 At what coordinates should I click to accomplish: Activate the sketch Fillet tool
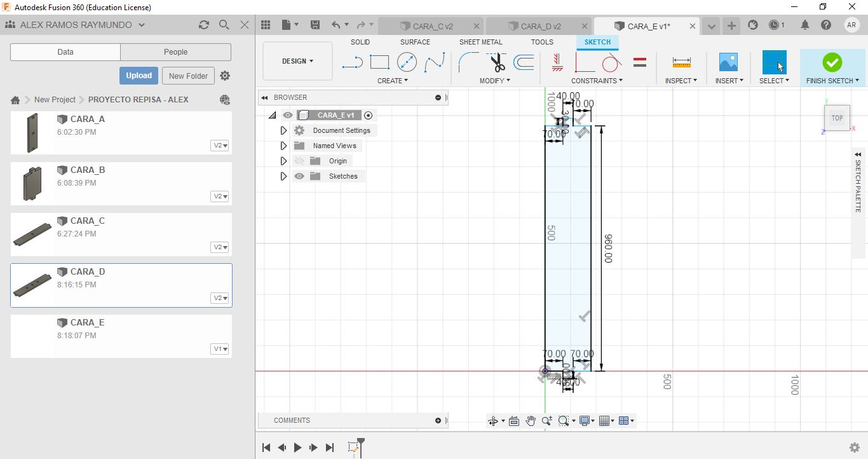469,62
